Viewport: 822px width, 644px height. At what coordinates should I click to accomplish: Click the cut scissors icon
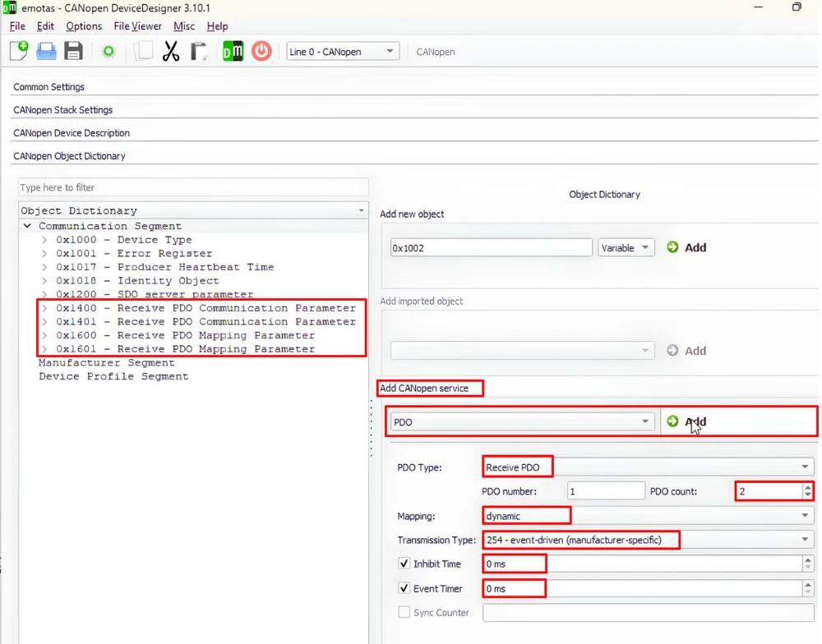point(171,52)
